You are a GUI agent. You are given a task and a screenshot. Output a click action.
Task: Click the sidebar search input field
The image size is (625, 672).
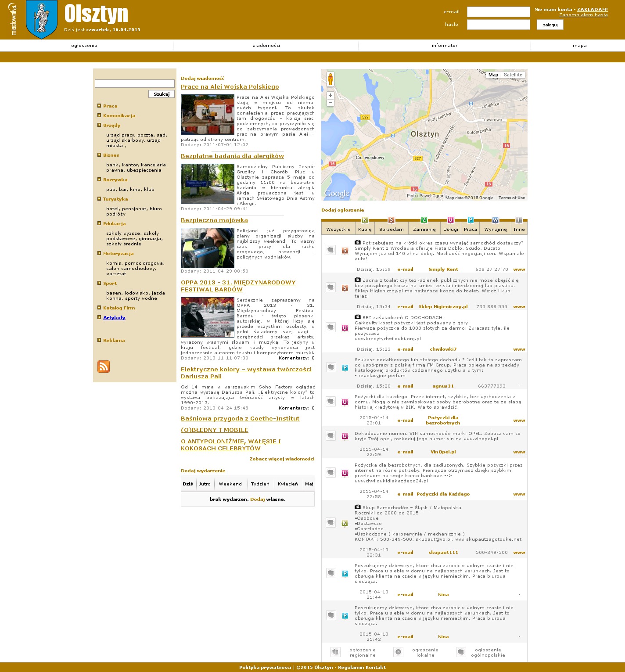(134, 83)
